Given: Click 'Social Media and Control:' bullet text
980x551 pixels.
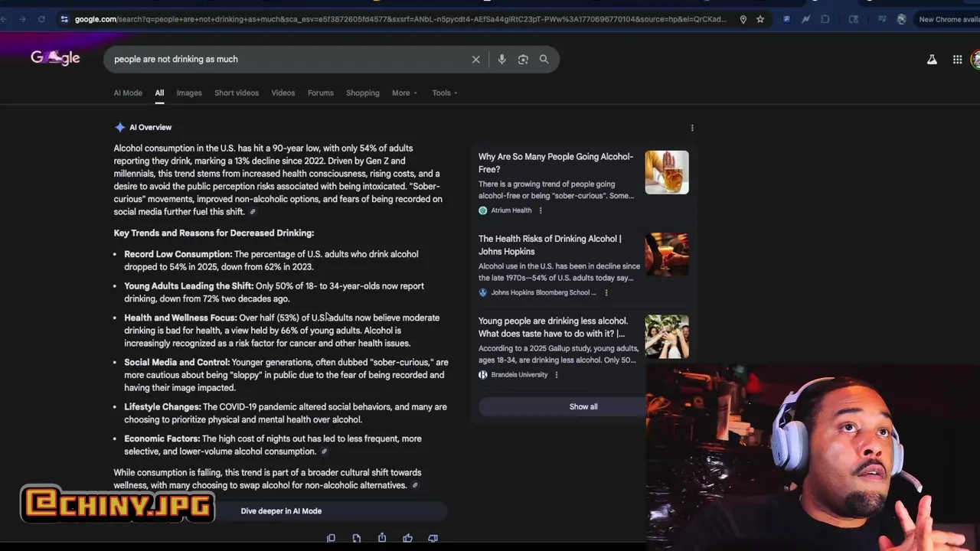Looking at the screenshot, I should 177,362.
